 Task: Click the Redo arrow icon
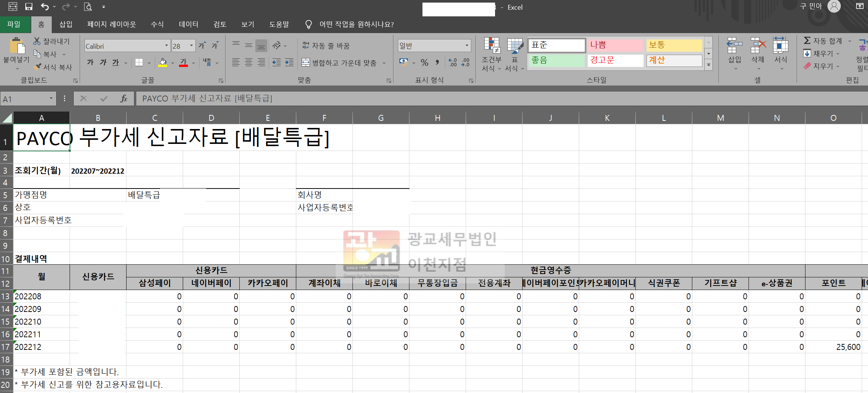[66, 7]
